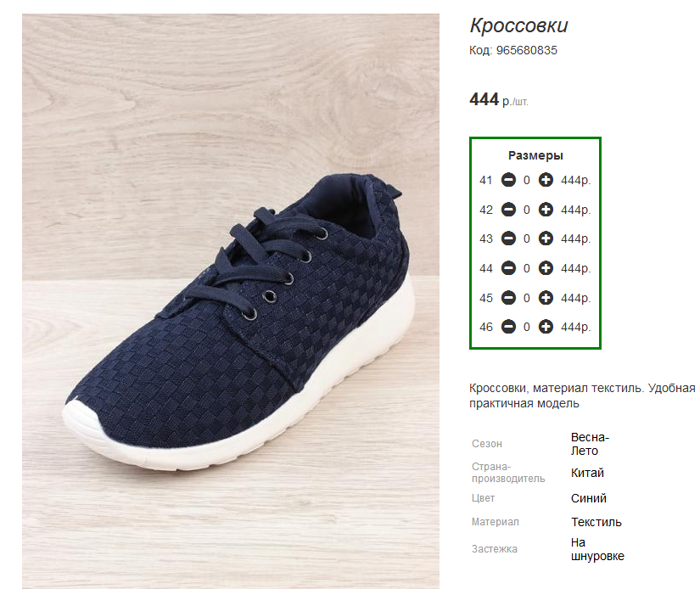Click minus icon next to size 45
Viewport: 700px width, 589px height.
point(508,298)
